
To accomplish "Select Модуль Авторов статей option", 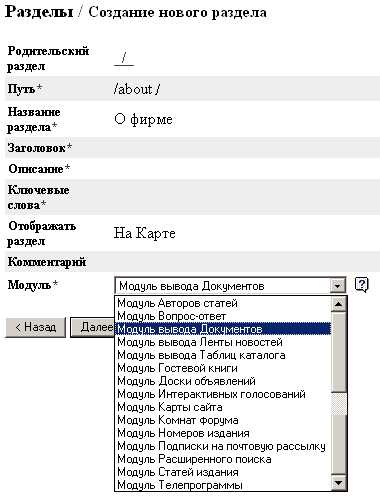I will pyautogui.click(x=223, y=303).
